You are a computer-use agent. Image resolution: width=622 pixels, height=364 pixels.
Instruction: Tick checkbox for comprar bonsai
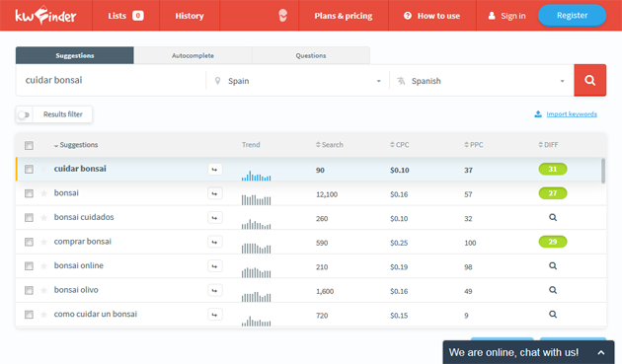click(29, 242)
